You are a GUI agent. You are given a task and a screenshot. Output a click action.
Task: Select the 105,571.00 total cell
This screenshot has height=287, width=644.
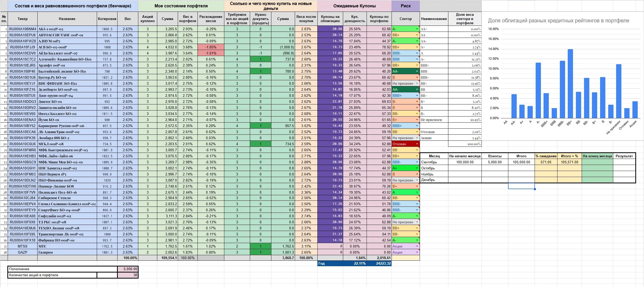click(x=570, y=162)
